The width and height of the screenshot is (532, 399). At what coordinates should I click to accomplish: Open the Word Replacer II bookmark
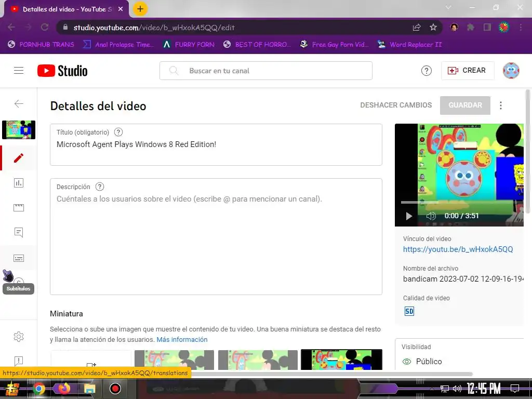[410, 45]
